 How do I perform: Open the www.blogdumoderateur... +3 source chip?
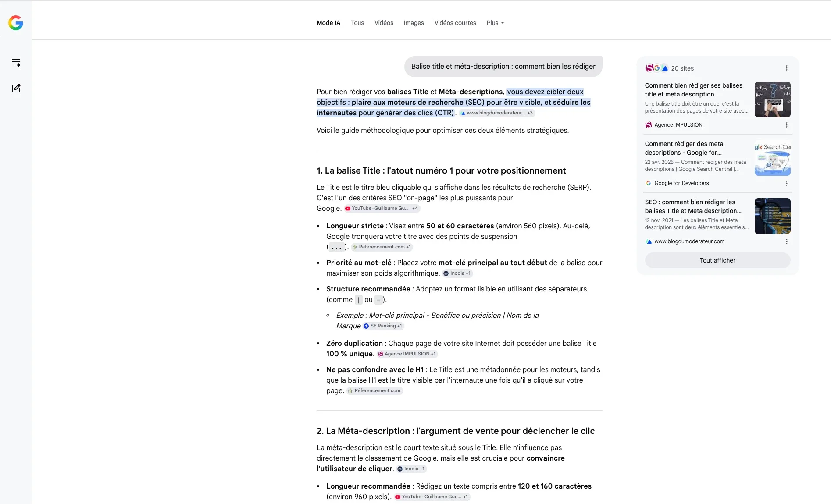[497, 113]
